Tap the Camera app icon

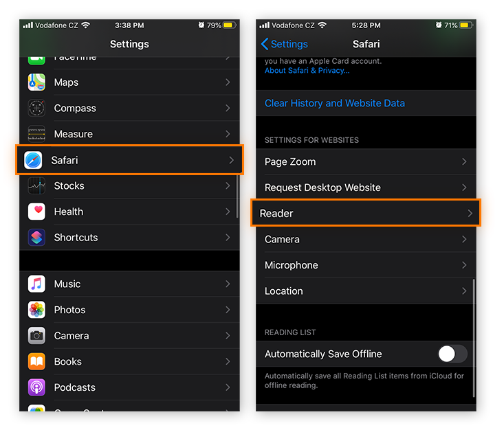(x=36, y=336)
